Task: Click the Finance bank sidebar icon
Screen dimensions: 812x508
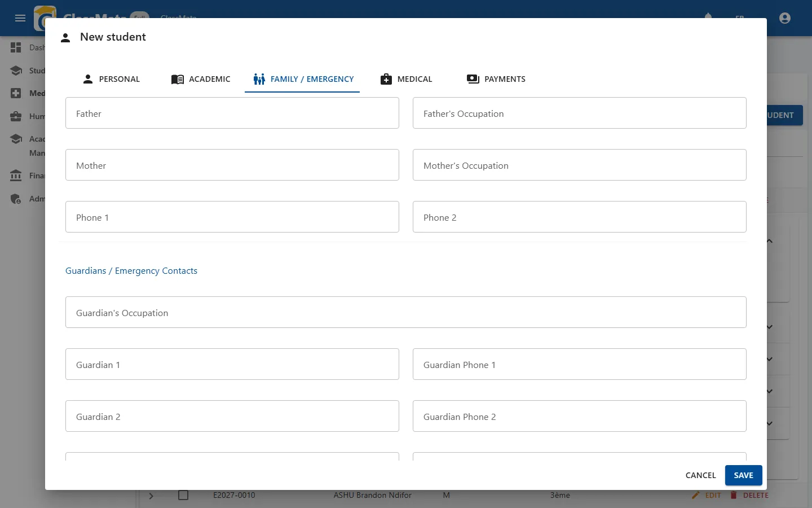Action: pyautogui.click(x=16, y=176)
